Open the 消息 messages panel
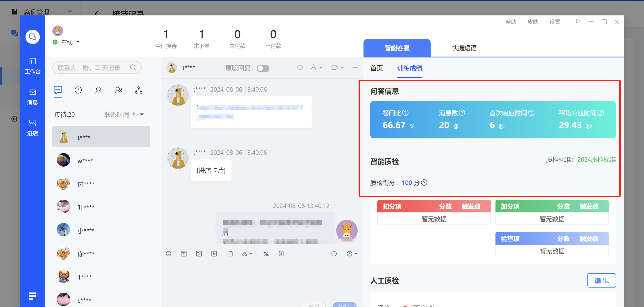Viewport: 644px width, 307px height. tap(32, 97)
